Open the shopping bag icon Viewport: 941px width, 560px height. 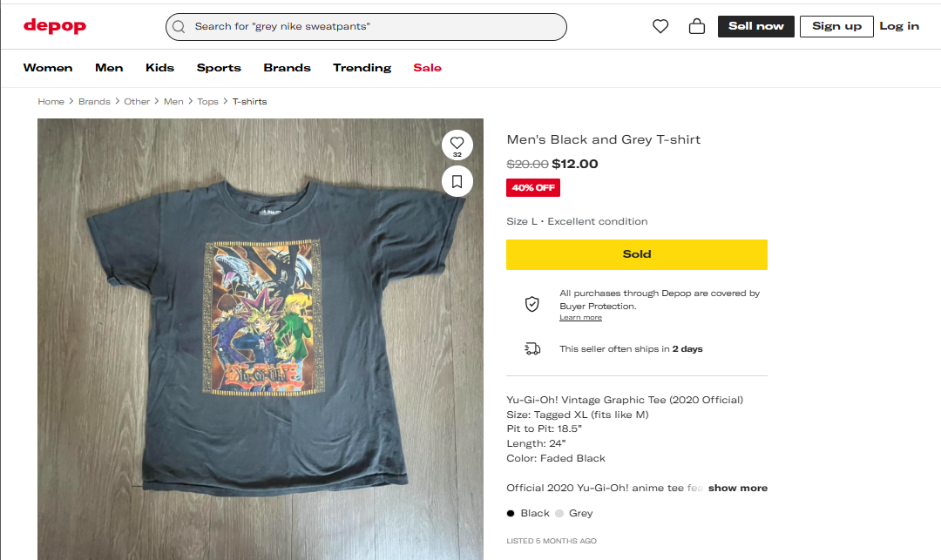tap(696, 26)
